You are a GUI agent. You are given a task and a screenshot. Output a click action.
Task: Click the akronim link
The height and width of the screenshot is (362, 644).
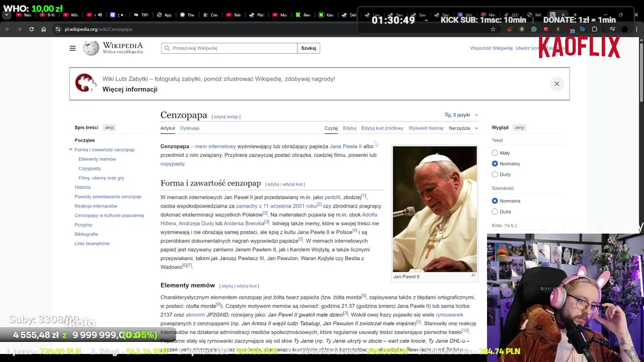(x=195, y=315)
